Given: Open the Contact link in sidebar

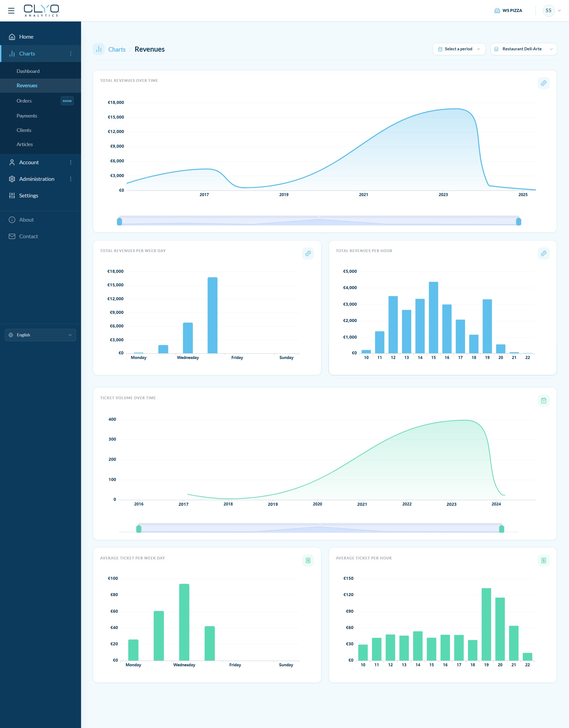Looking at the screenshot, I should [x=28, y=236].
